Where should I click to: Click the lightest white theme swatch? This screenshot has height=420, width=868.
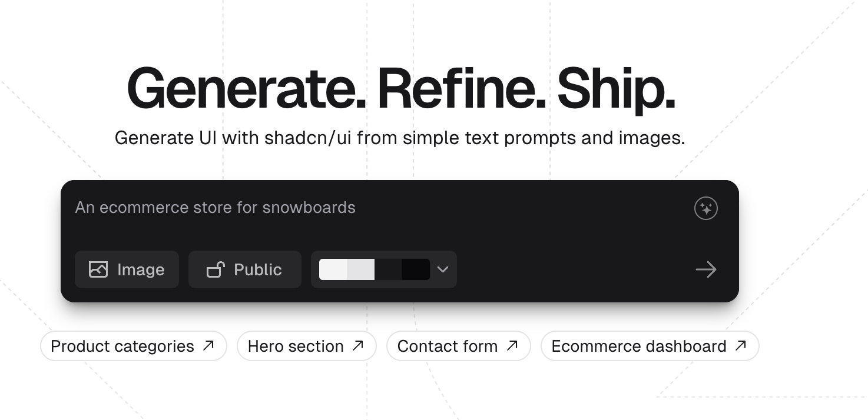pos(333,269)
